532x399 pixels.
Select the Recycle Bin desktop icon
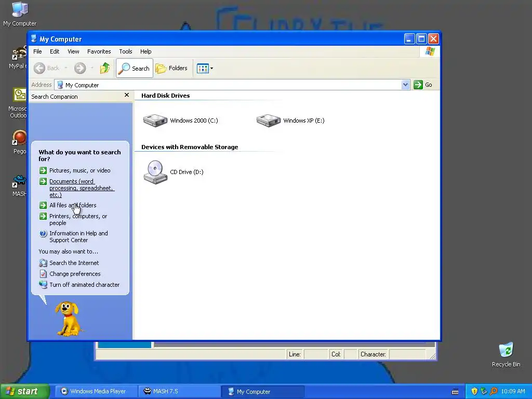pyautogui.click(x=506, y=355)
